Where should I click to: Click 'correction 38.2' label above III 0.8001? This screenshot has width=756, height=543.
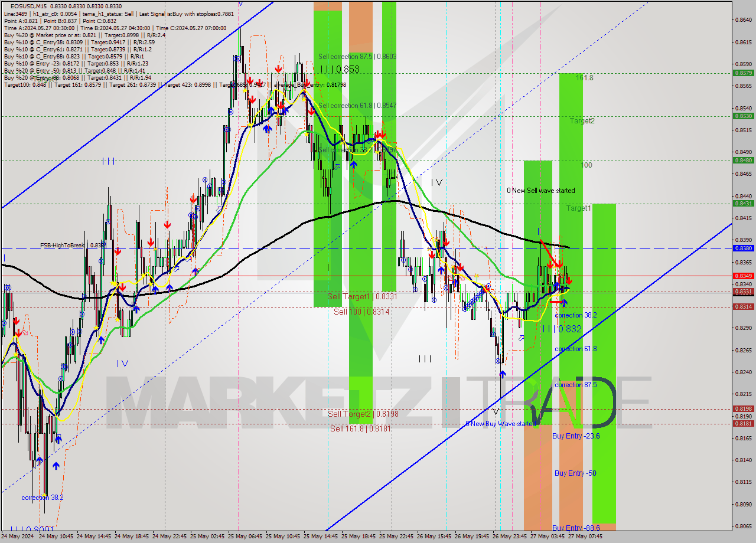[x=43, y=498]
